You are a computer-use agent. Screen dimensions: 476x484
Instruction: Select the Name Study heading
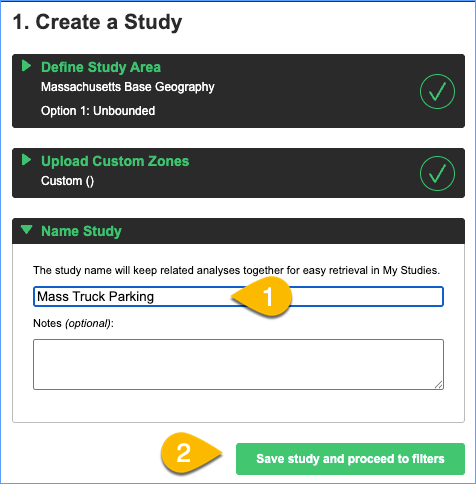tap(81, 231)
